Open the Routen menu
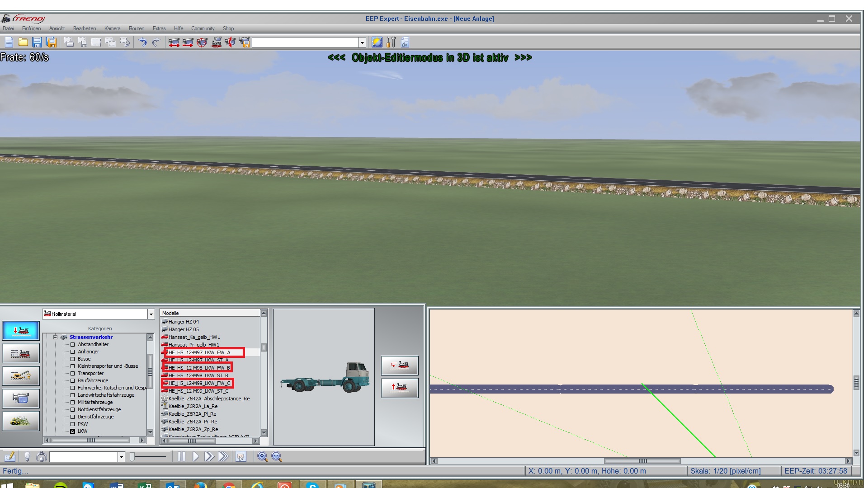 pyautogui.click(x=136, y=28)
